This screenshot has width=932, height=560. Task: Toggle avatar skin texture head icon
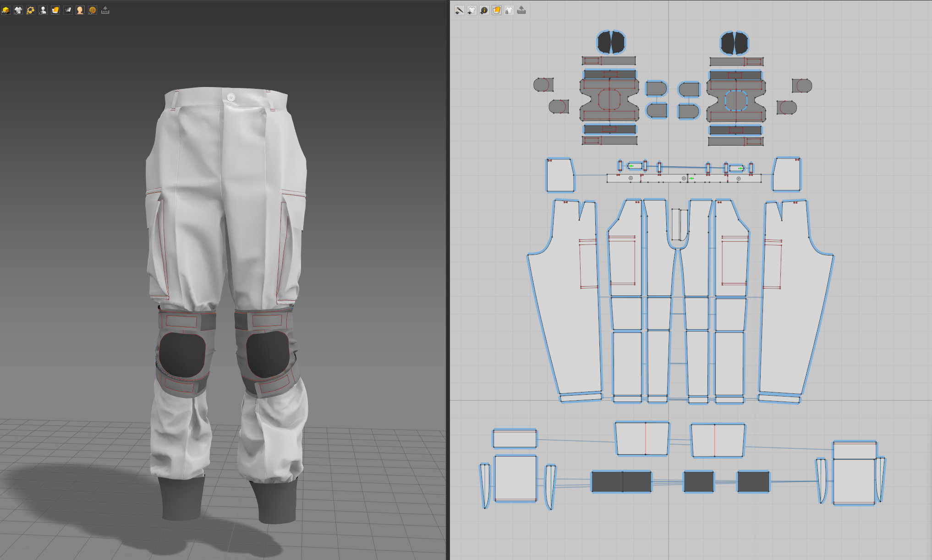pyautogui.click(x=80, y=10)
